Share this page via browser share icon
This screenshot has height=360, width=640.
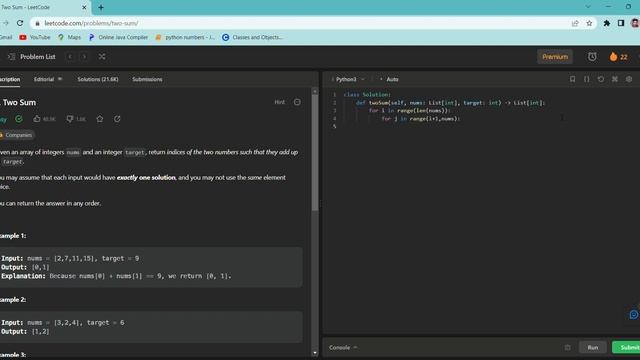575,23
